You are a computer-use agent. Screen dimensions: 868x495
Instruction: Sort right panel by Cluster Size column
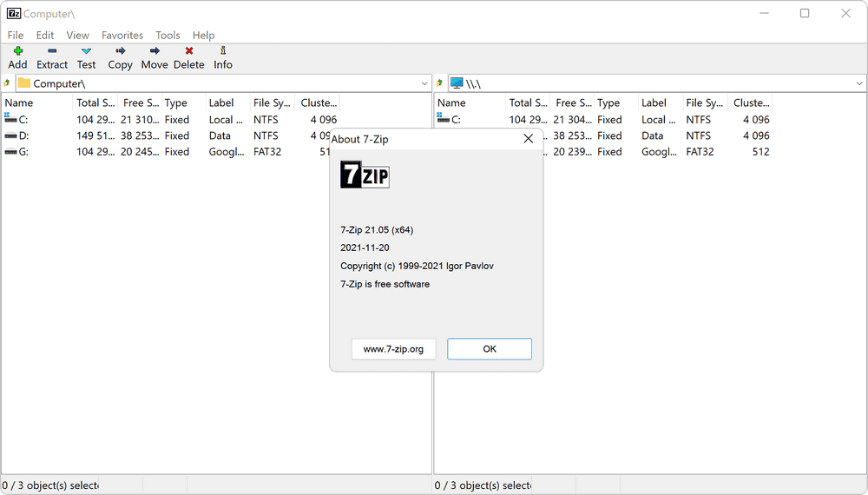(750, 102)
